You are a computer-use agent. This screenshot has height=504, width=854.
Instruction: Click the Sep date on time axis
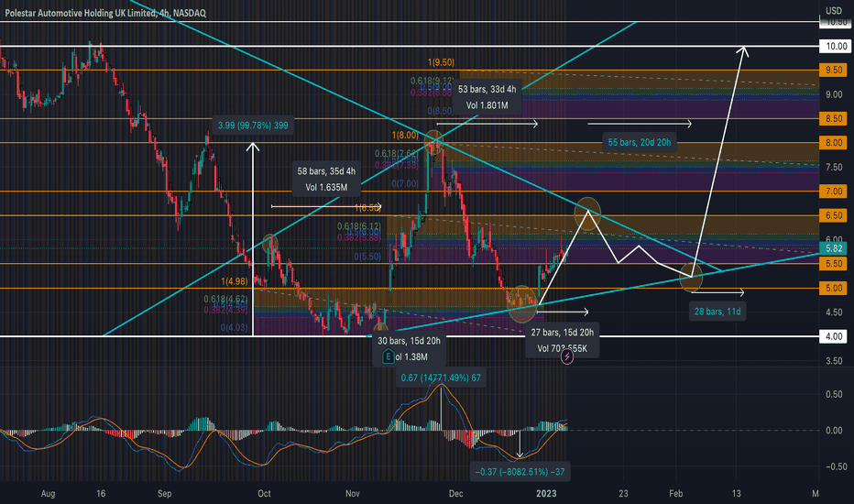coord(165,494)
